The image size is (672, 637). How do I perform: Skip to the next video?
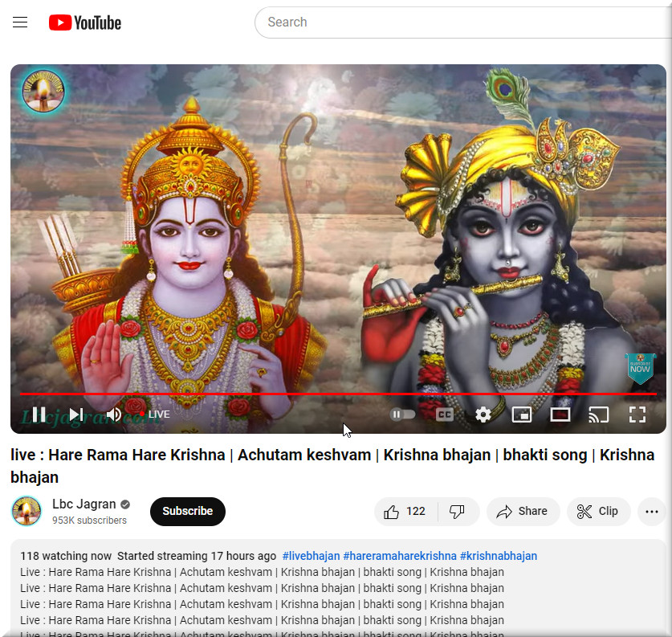coord(76,414)
